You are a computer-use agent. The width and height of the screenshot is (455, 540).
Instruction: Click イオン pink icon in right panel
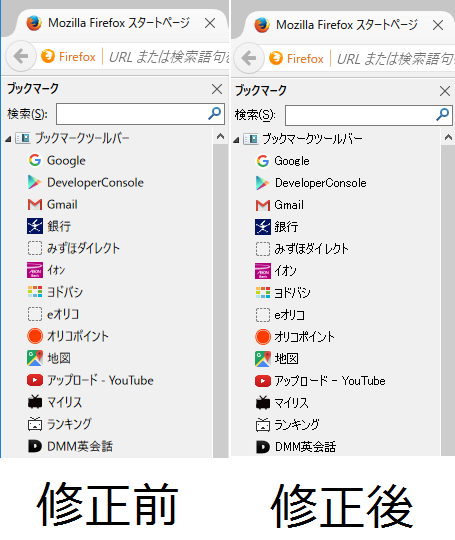point(263,271)
